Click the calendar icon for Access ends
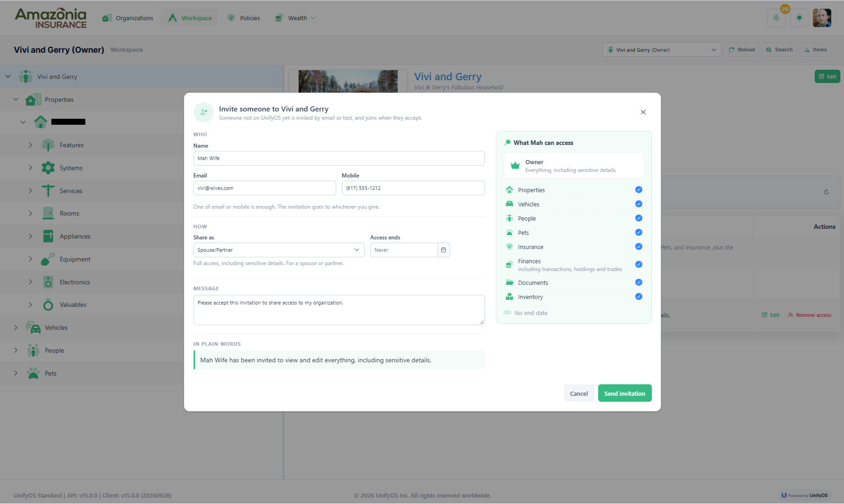Image resolution: width=844 pixels, height=504 pixels. 444,250
